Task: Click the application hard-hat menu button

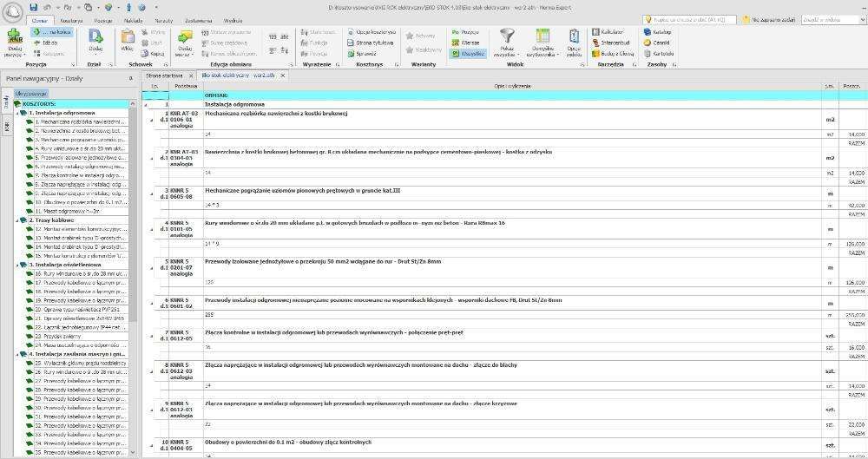Action: click(12, 11)
